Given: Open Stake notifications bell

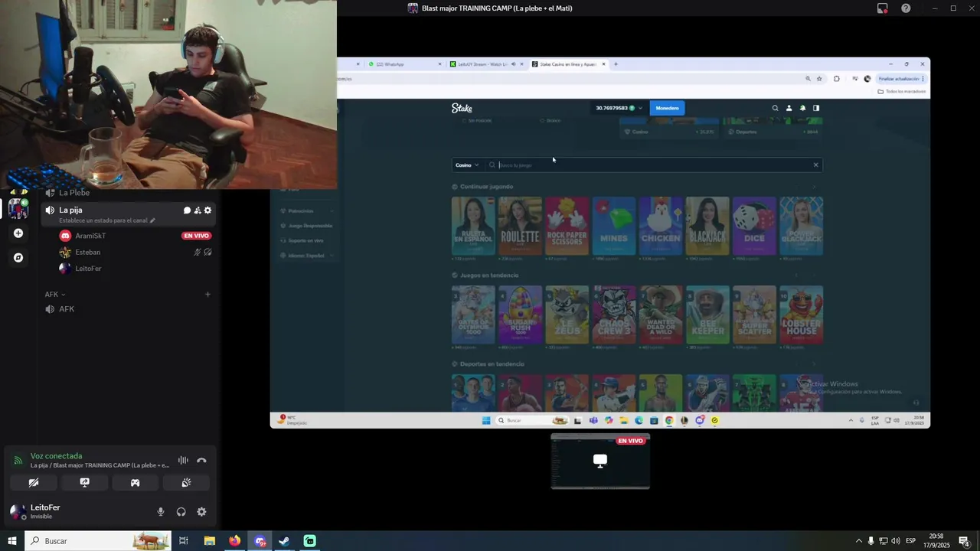Looking at the screenshot, I should pos(802,108).
